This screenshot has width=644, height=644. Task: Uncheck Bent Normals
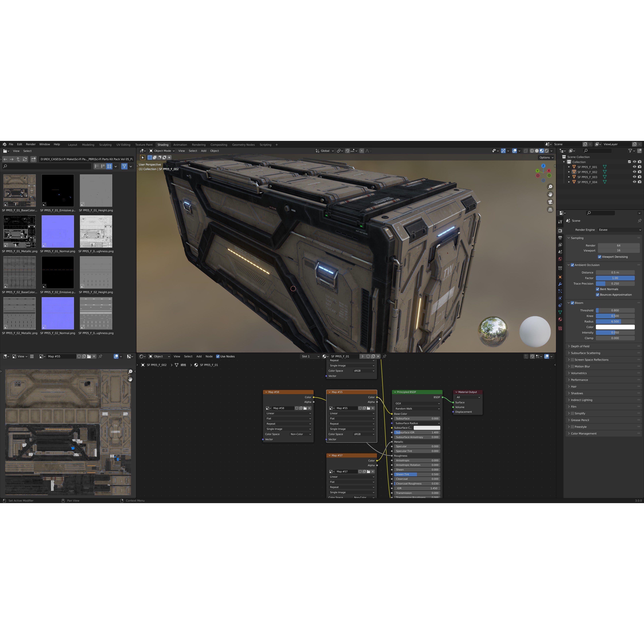click(598, 289)
